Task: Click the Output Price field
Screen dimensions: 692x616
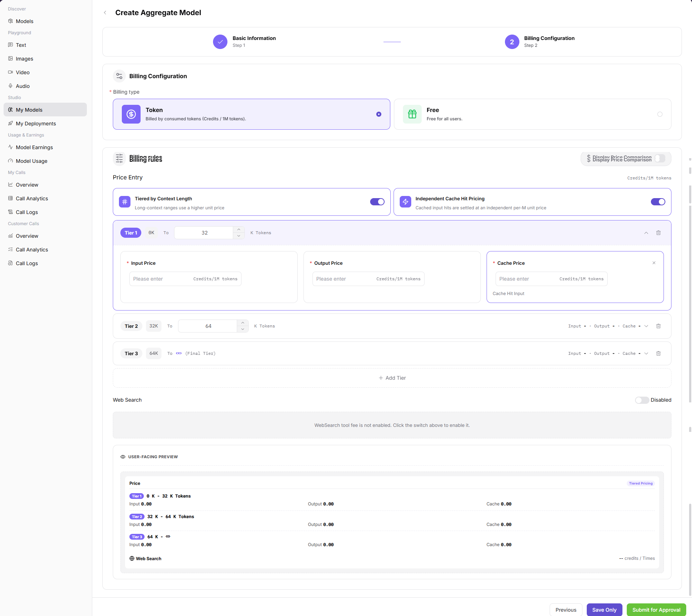Action: [x=368, y=279]
